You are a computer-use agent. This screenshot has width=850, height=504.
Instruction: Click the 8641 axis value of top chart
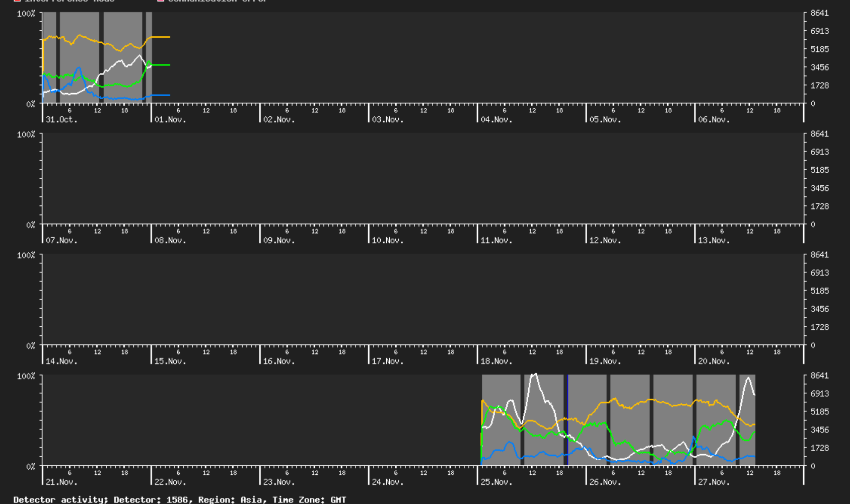coord(819,13)
